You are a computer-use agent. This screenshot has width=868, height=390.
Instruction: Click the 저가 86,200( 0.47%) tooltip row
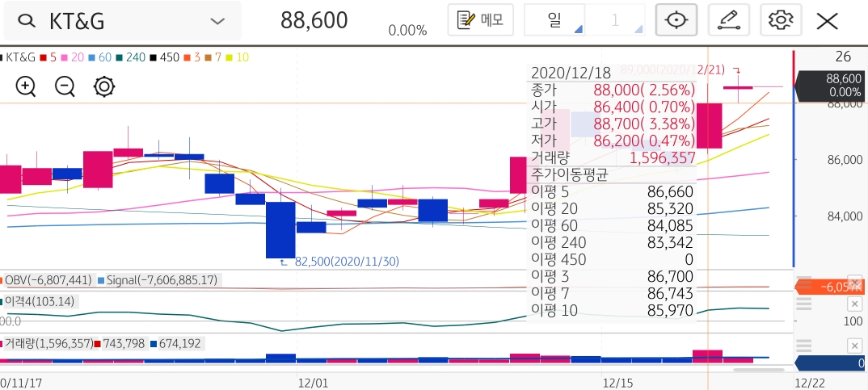613,141
